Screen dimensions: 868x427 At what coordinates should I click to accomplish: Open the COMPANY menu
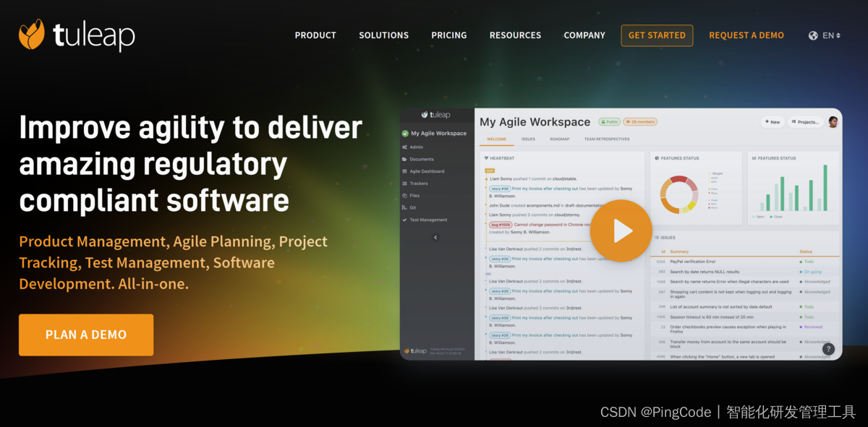tap(584, 35)
